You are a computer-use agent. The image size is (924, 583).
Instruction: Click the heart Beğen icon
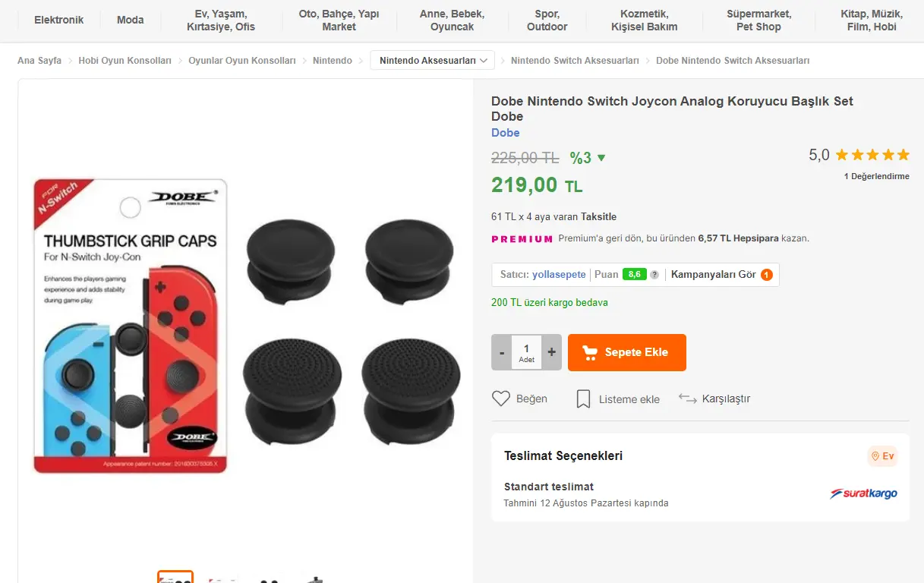(x=501, y=399)
